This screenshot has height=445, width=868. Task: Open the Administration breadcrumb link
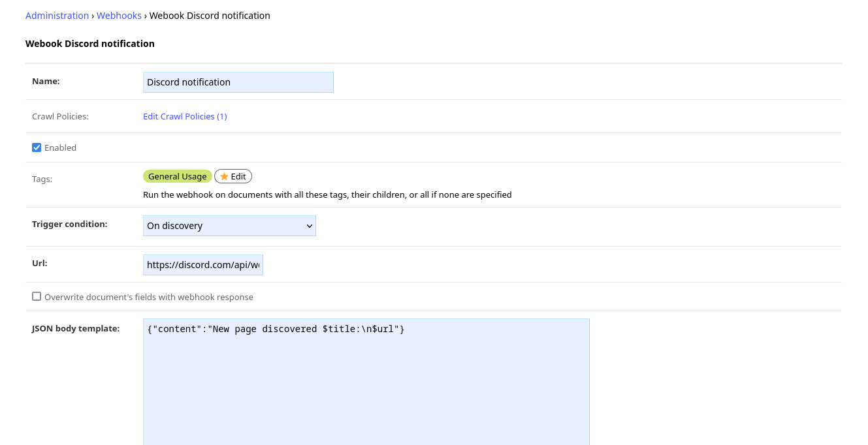[x=57, y=16]
